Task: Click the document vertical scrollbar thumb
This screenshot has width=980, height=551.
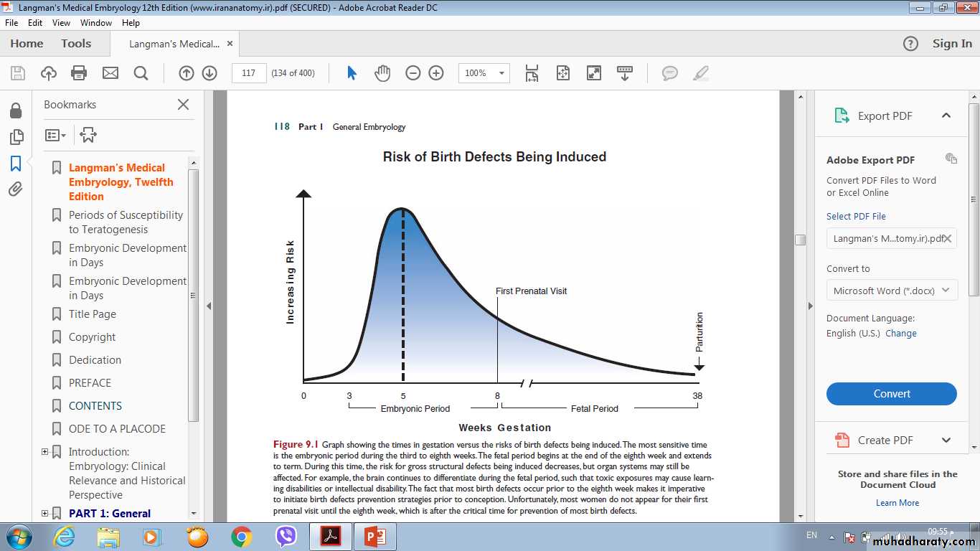Action: click(x=800, y=240)
